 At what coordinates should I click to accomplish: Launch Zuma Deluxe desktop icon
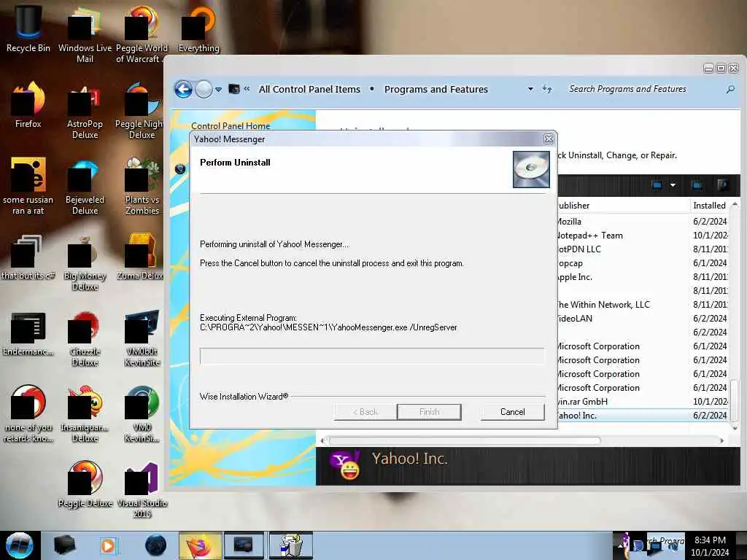click(141, 257)
